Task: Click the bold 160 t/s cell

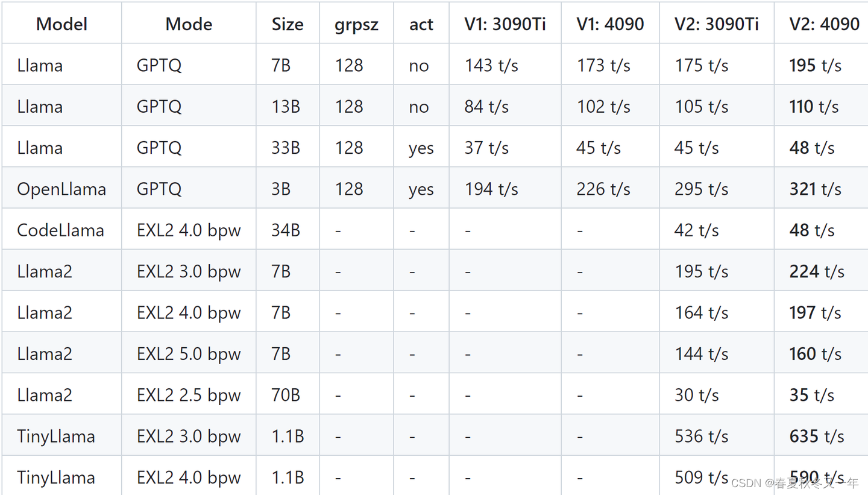Action: pyautogui.click(x=821, y=353)
